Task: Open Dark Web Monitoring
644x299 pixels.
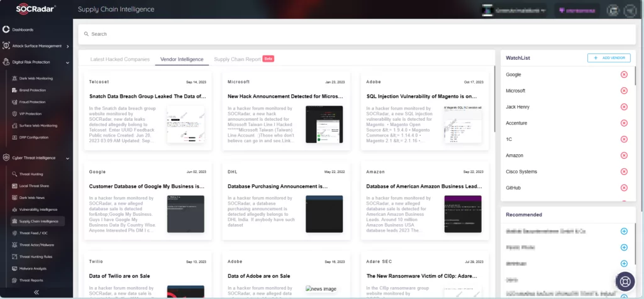Action: tap(35, 78)
